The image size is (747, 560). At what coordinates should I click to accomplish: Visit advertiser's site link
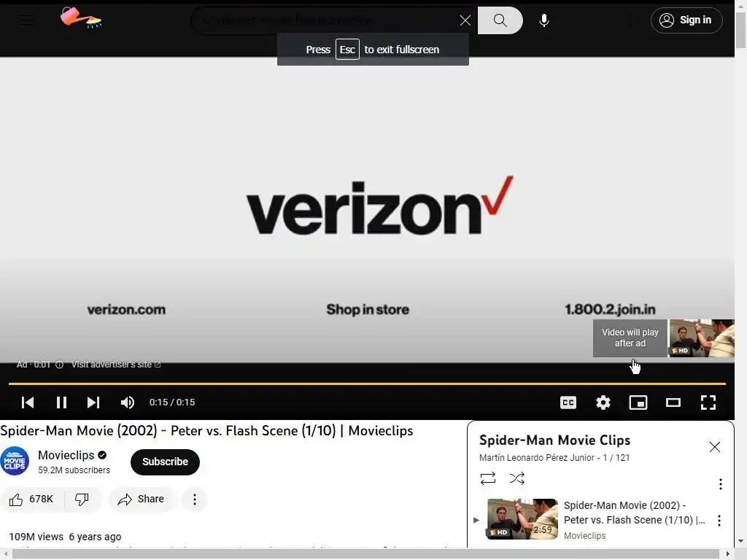tap(116, 365)
